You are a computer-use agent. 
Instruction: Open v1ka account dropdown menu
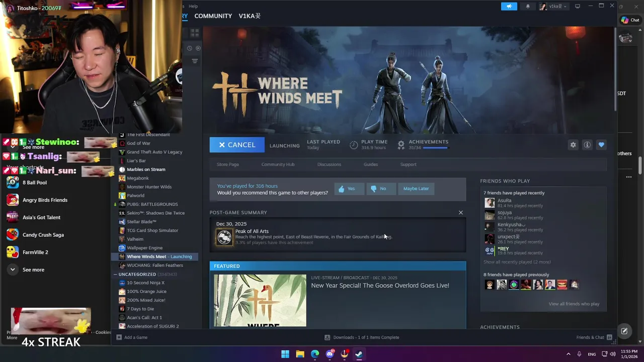tap(553, 6)
